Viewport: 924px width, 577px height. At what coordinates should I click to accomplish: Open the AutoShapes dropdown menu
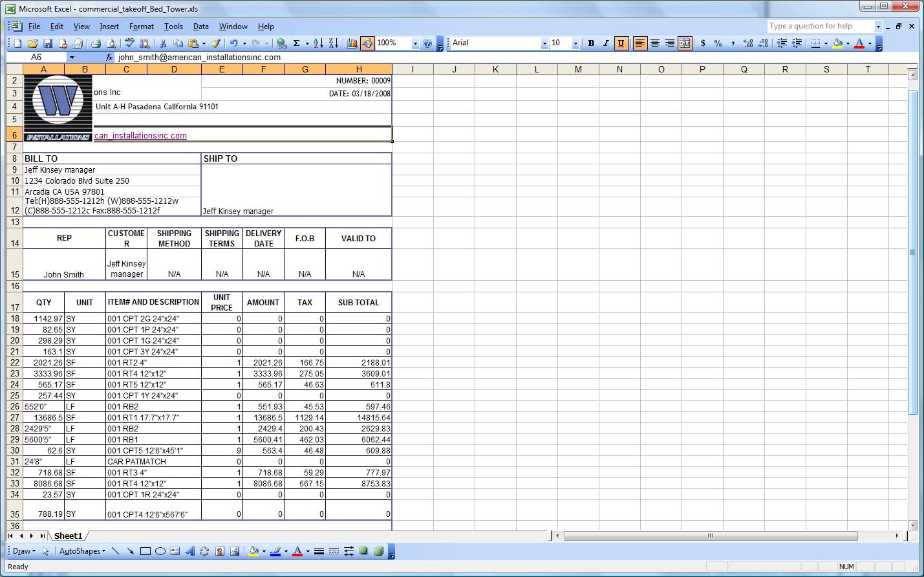[x=82, y=551]
